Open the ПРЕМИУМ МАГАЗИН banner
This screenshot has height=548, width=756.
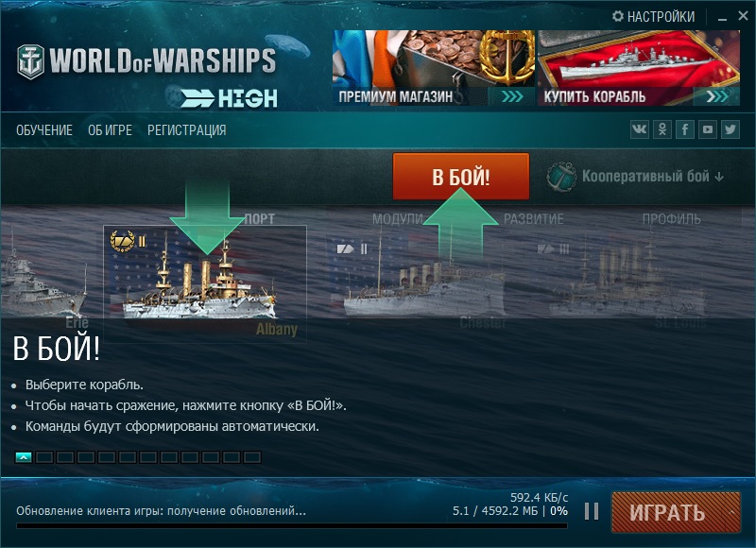434,68
